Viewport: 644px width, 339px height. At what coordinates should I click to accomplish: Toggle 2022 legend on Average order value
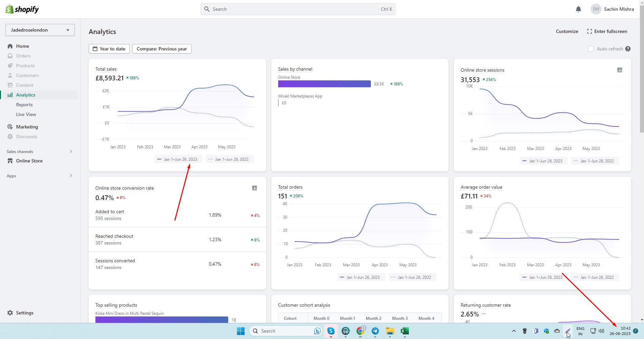pos(595,277)
